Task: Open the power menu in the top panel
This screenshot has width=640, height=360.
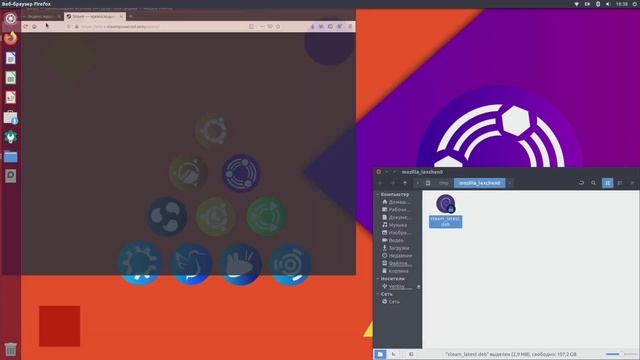Action: tap(635, 4)
